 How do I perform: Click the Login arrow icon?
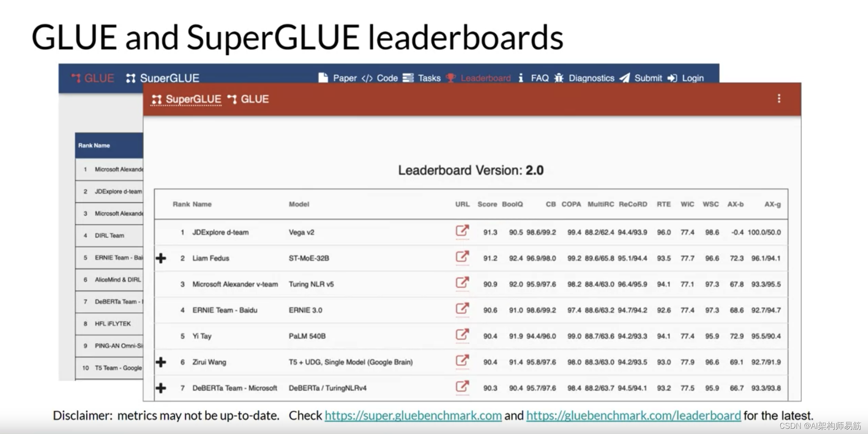click(x=672, y=78)
